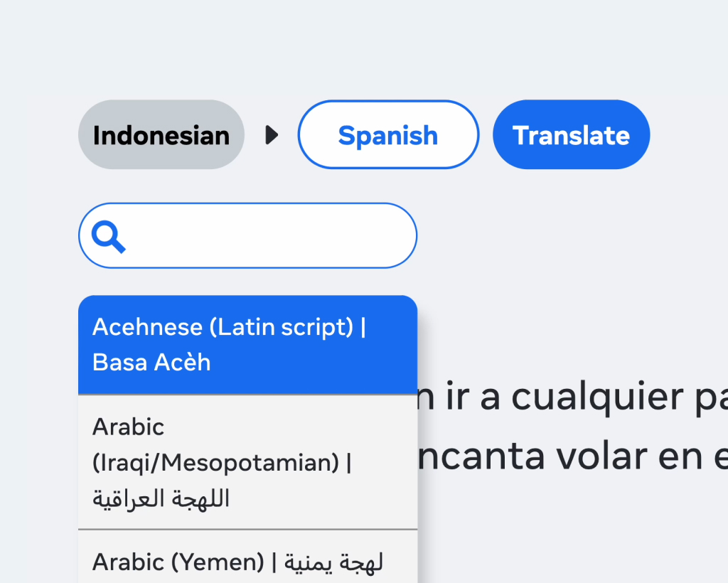Viewport: 728px width, 583px height.
Task: Click the Translate button
Action: tap(571, 134)
